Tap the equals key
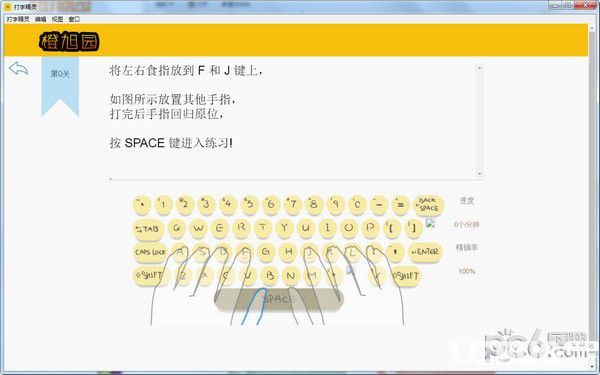The height and width of the screenshot is (375, 600). [400, 204]
